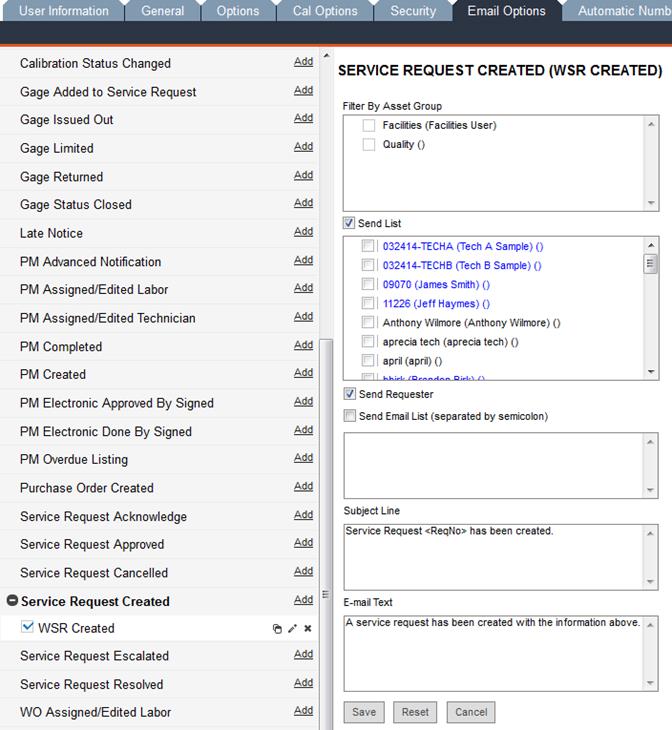The image size is (672, 730).
Task: Add a Gage Issued Out rule
Action: click(x=304, y=118)
